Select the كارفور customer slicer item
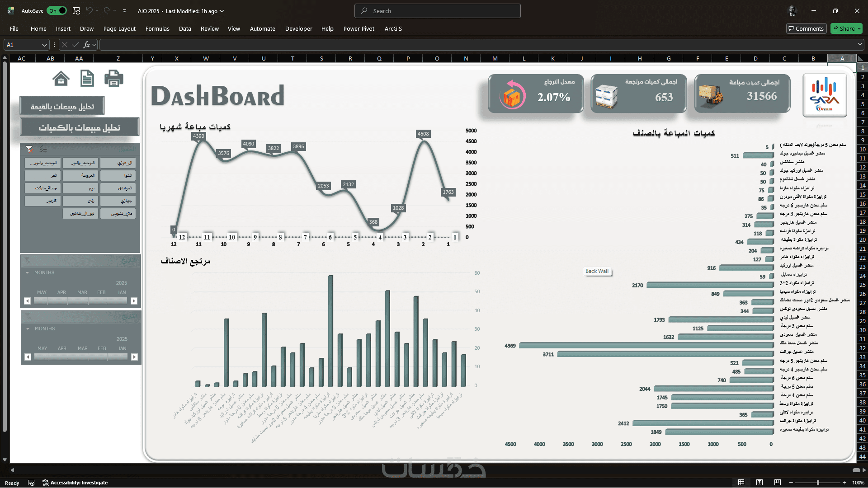 pos(43,201)
